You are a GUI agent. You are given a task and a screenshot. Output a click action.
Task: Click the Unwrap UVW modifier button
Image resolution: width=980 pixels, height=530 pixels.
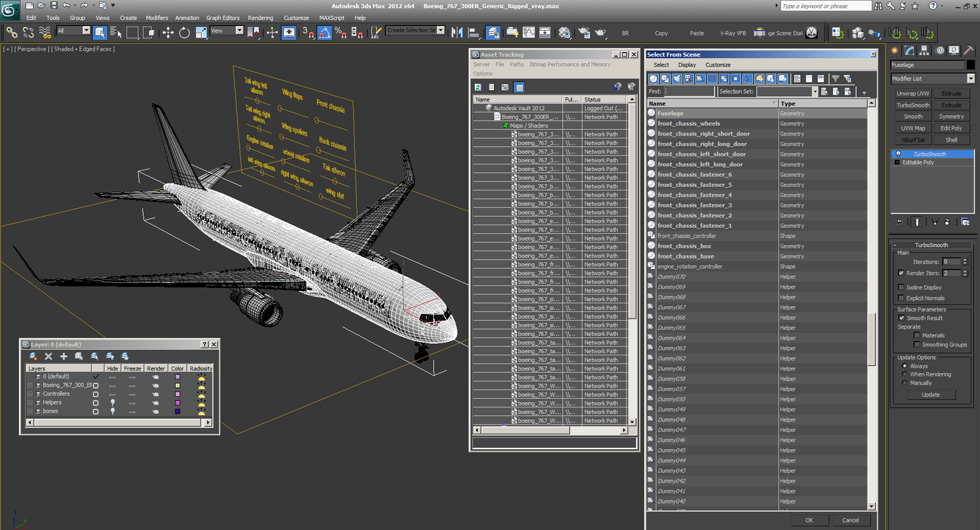(x=913, y=93)
